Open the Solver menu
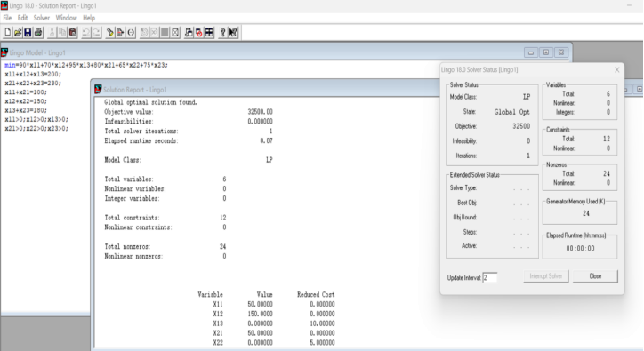Viewport: 644px width, 351px height. coord(42,18)
